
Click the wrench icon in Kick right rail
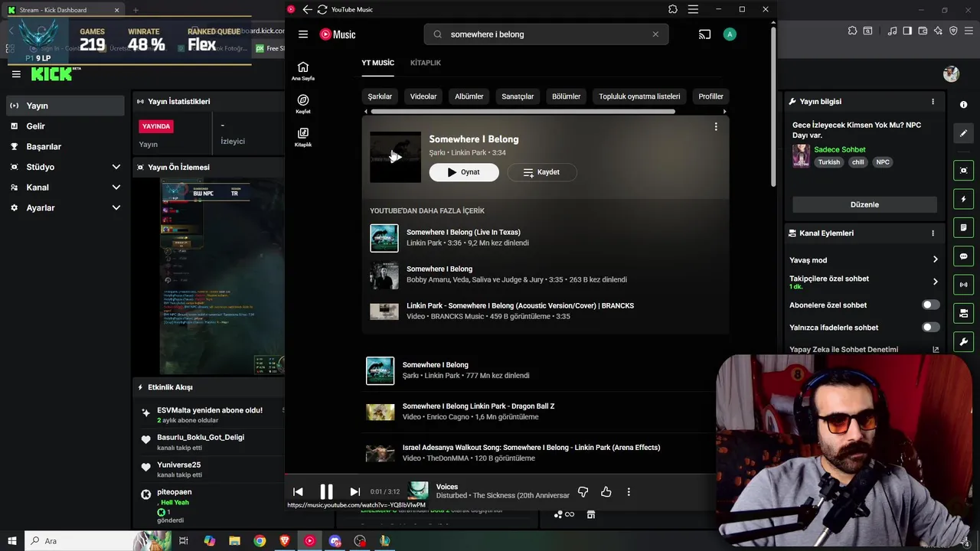pyautogui.click(x=963, y=341)
